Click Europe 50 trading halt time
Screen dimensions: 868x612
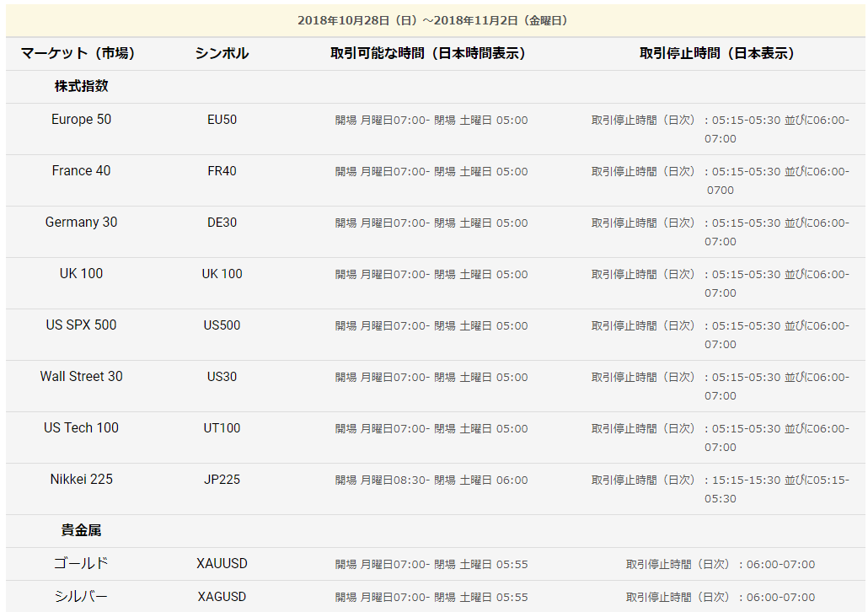click(721, 129)
